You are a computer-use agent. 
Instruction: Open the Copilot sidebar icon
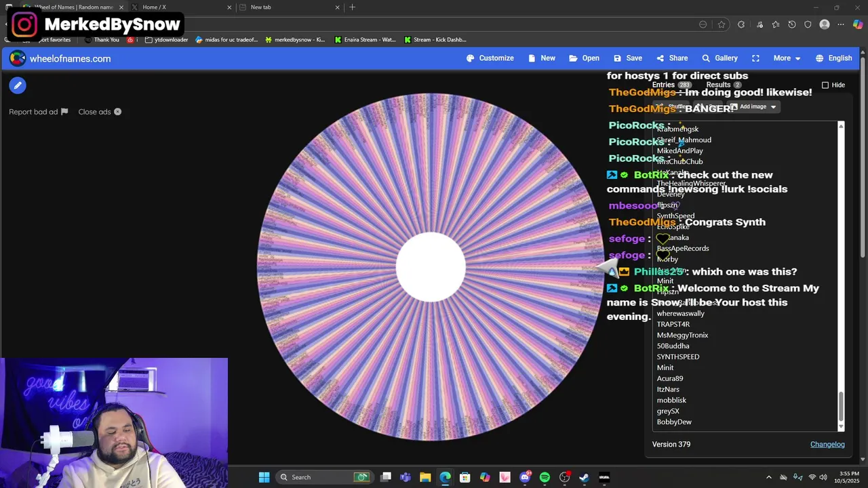(858, 24)
